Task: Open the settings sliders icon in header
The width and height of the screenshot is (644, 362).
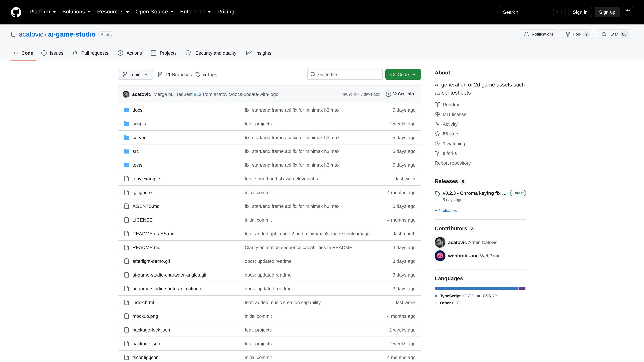Action: [x=628, y=12]
